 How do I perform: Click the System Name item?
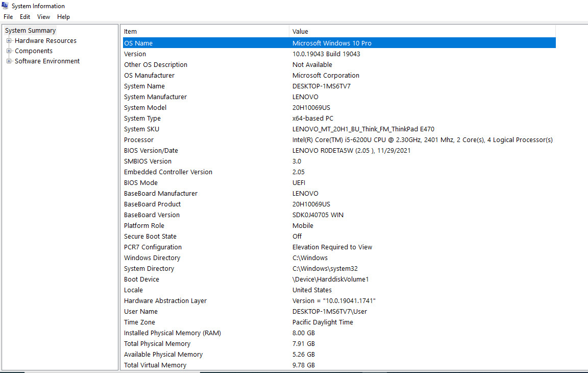pyautogui.click(x=144, y=86)
